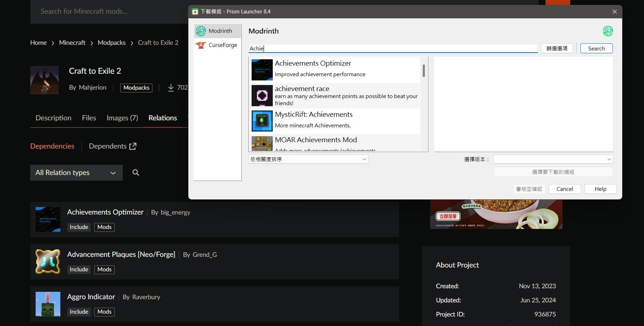Click search magnifier icon beside Relation types
644x326 pixels.
(x=136, y=173)
